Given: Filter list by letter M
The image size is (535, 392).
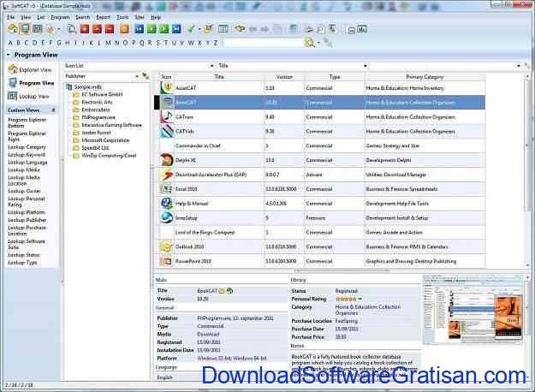Looking at the screenshot, I should coord(108,43).
